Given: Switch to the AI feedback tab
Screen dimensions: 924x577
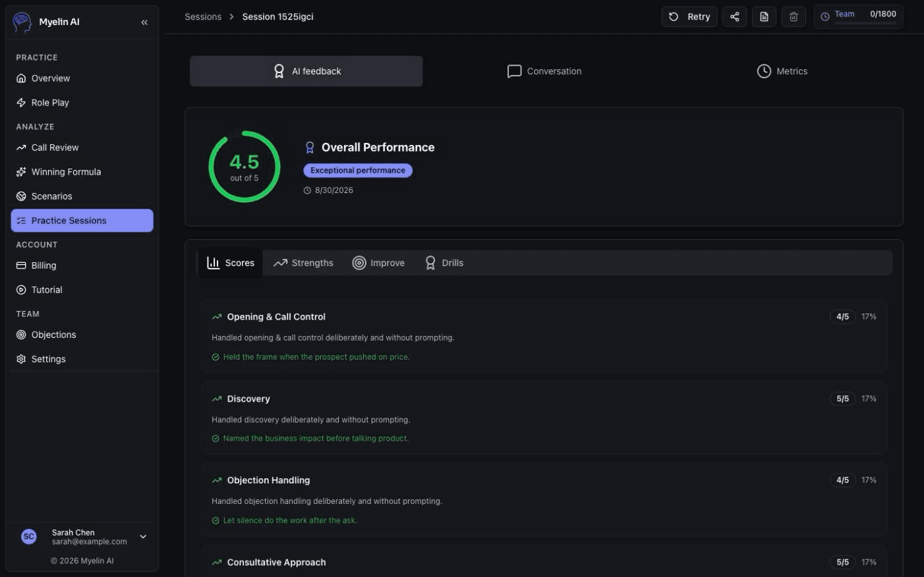Looking at the screenshot, I should pyautogui.click(x=306, y=71).
